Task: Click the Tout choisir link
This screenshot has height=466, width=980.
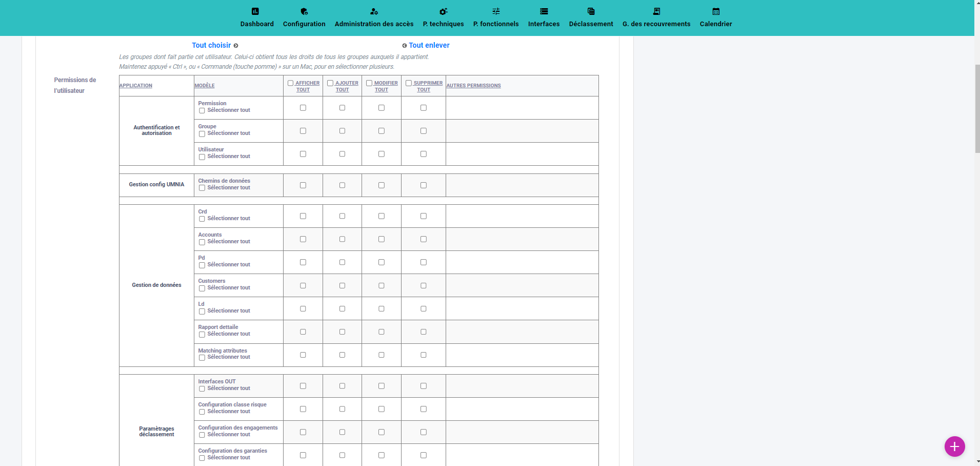Action: (212, 45)
